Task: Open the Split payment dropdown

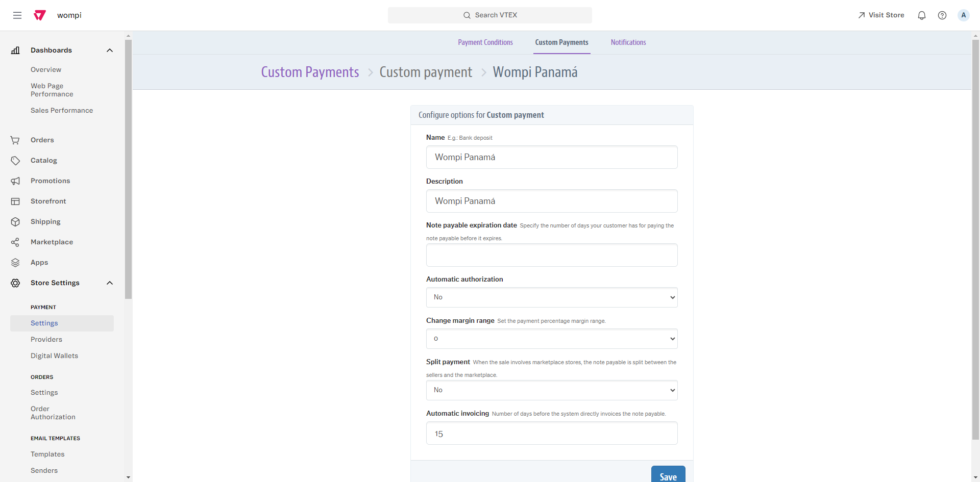Action: point(552,390)
